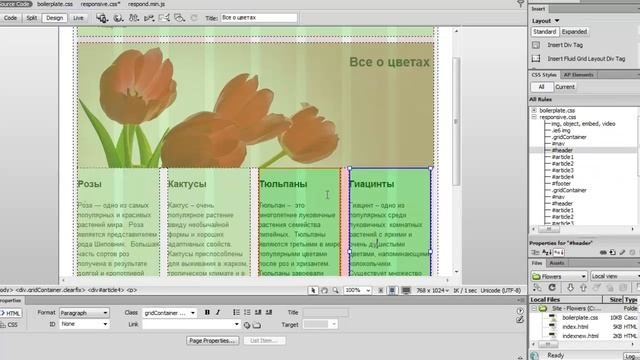640x360 pixels.
Task: Apply ordered list in Properties panel
Action: pos(247,312)
